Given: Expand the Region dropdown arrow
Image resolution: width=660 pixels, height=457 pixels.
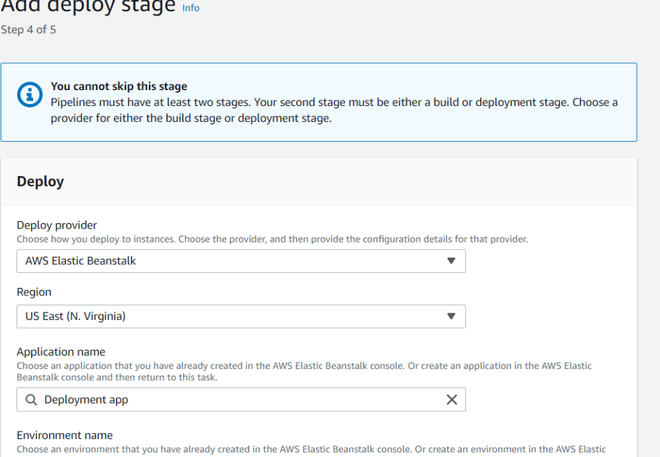Looking at the screenshot, I should click(451, 316).
